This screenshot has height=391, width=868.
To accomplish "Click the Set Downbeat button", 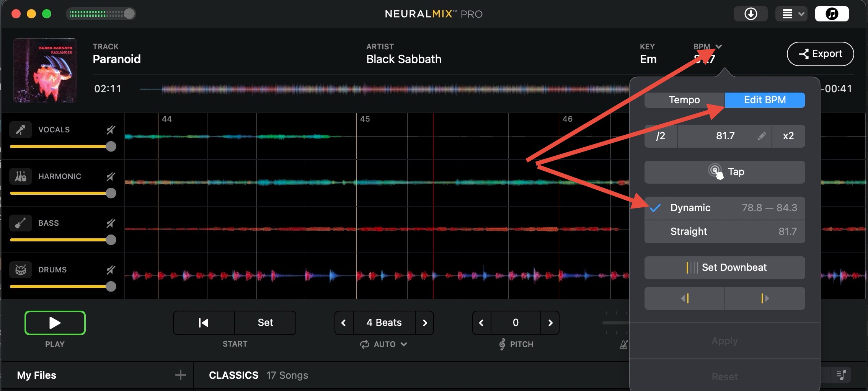I will coord(724,267).
